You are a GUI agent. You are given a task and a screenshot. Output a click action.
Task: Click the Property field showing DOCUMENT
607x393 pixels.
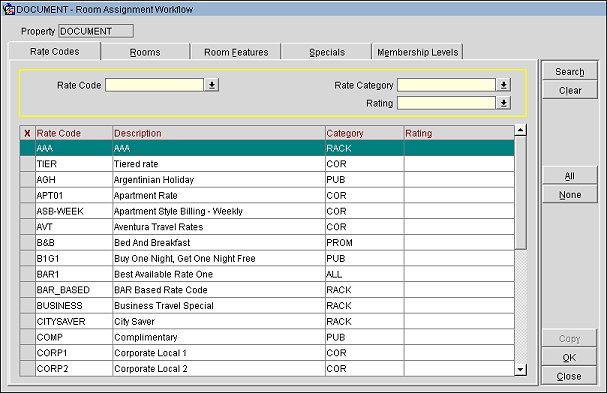96,31
